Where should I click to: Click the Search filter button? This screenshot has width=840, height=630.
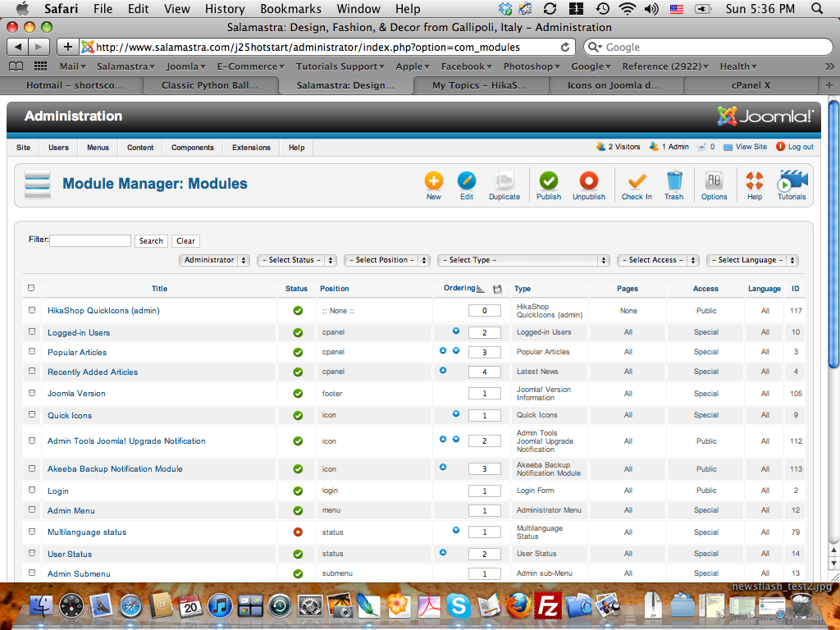[x=151, y=241]
